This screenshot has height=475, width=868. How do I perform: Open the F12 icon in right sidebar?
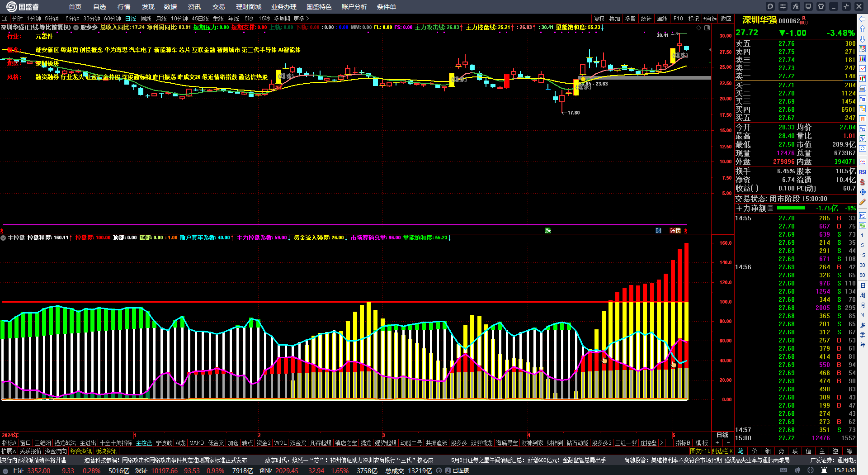[x=863, y=129]
